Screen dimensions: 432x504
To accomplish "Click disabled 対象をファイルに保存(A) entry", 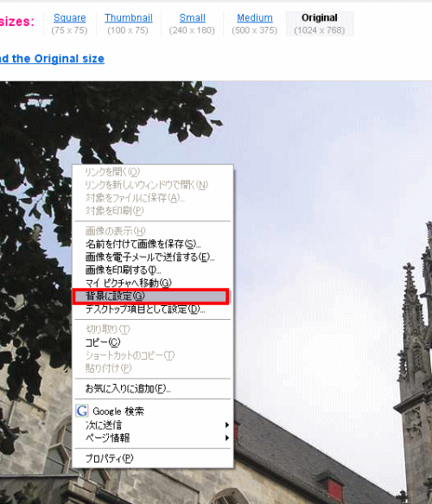I will coord(153,198).
